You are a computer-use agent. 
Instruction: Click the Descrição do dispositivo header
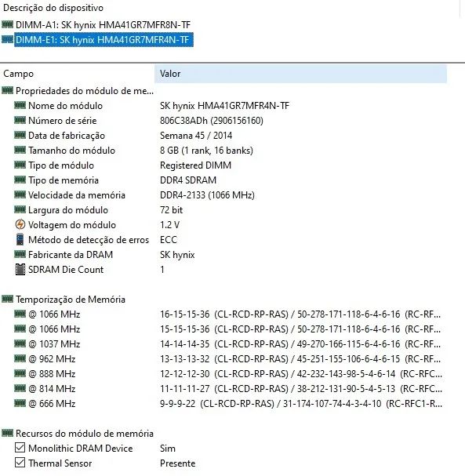click(x=53, y=8)
